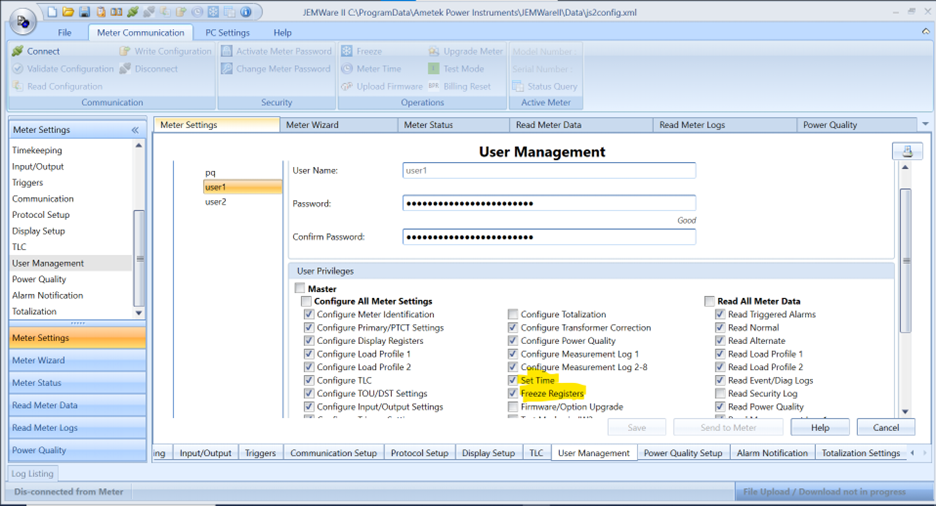Click Disconnect in ribbon Communication group
Image resolution: width=936 pixels, height=506 pixels.
click(x=149, y=69)
